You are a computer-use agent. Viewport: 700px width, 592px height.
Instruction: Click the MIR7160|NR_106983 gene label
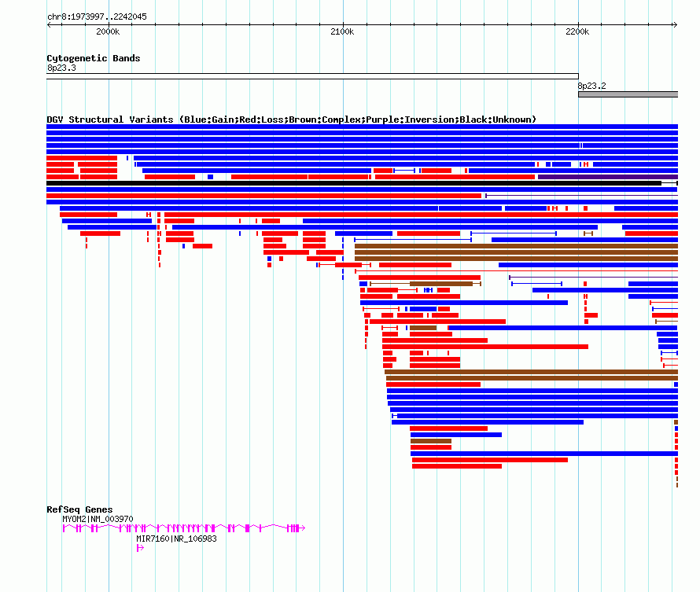click(176, 539)
